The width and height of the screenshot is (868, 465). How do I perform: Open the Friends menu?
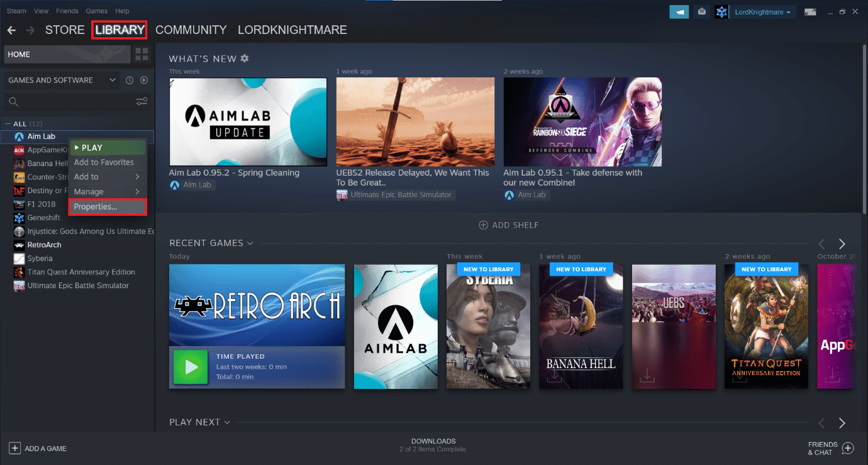[67, 11]
